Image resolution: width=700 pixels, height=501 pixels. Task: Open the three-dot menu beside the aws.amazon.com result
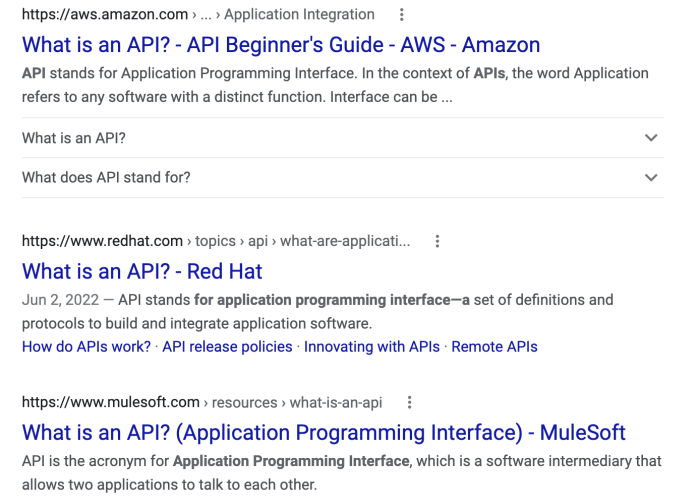tap(402, 15)
